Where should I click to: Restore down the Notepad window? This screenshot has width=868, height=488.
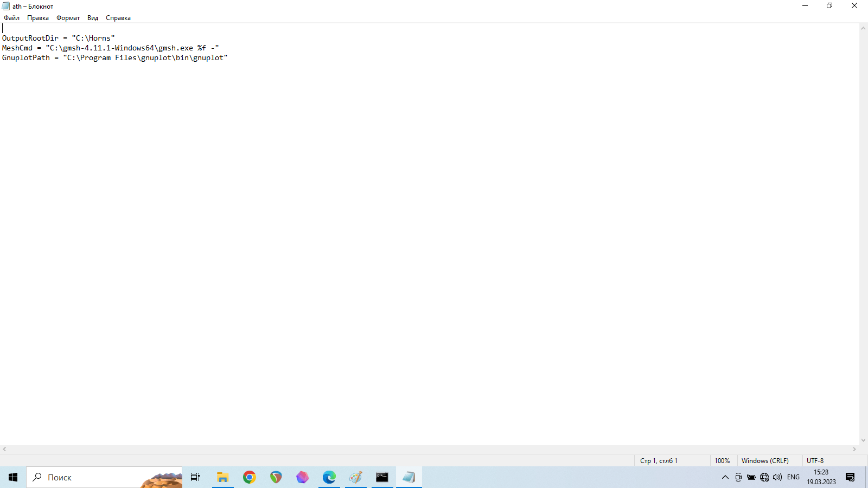tap(829, 6)
